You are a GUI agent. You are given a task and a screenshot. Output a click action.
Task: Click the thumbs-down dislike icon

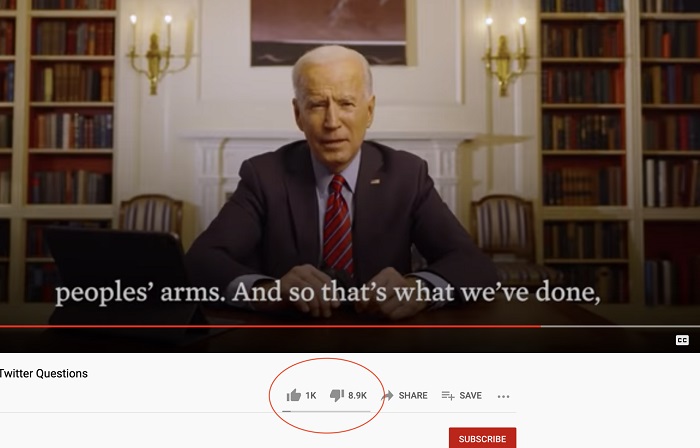click(337, 395)
